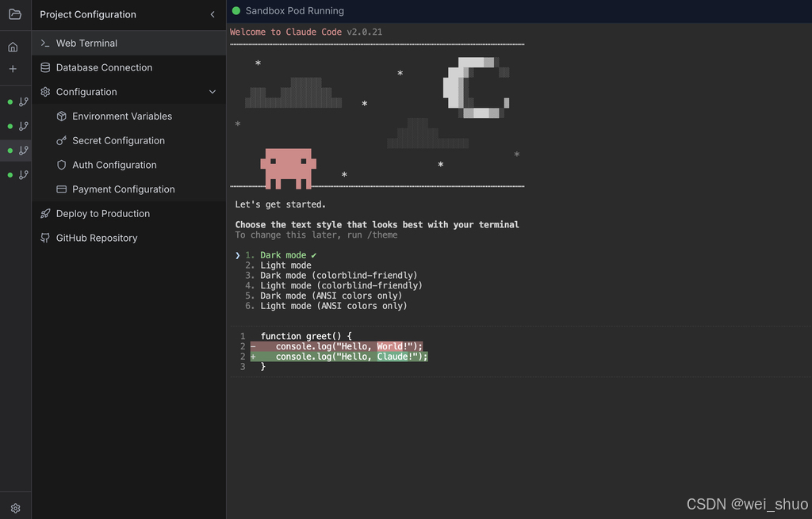Add a new project with plus icon
812x519 pixels.
pyautogui.click(x=13, y=69)
